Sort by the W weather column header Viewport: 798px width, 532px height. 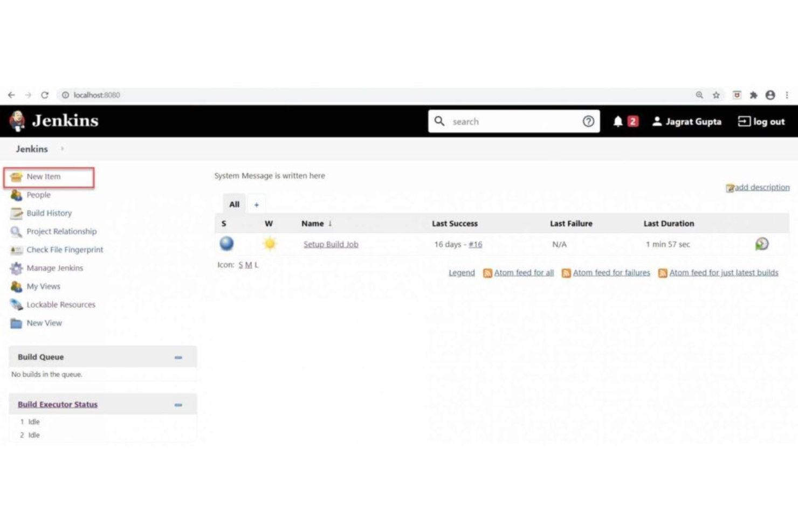(x=269, y=223)
